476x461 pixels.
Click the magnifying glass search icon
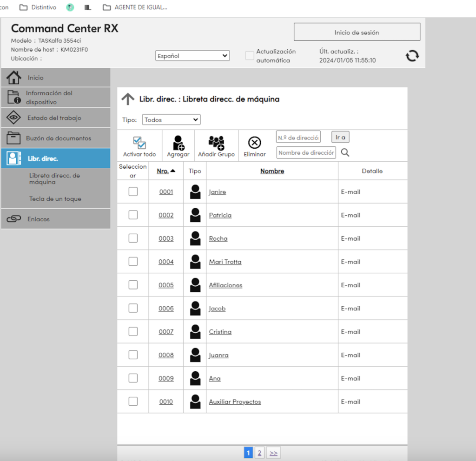[345, 152]
